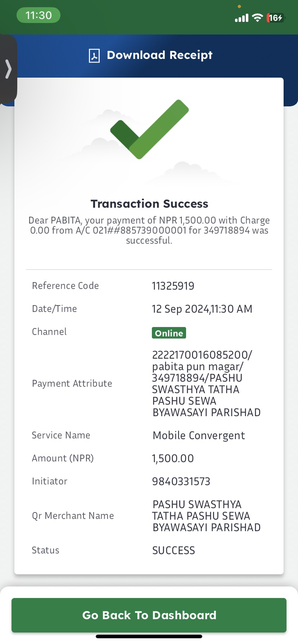Tap the Mobile Convergent service name
298x644 pixels.
coord(199,436)
